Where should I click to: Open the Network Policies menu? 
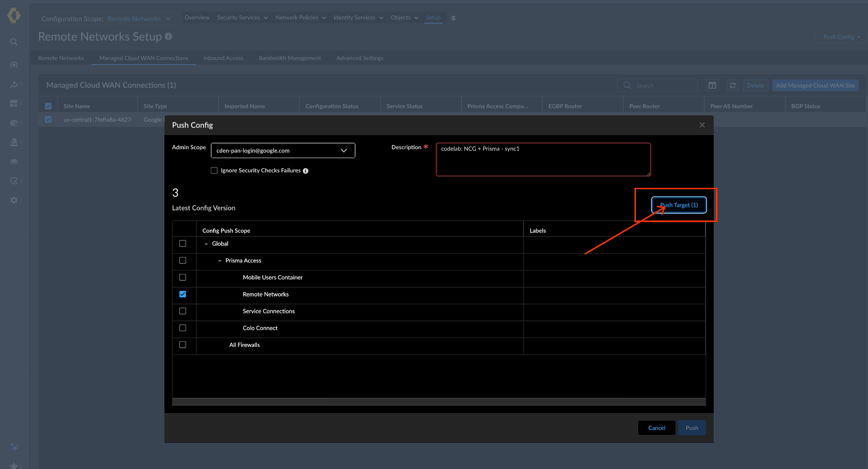(300, 18)
